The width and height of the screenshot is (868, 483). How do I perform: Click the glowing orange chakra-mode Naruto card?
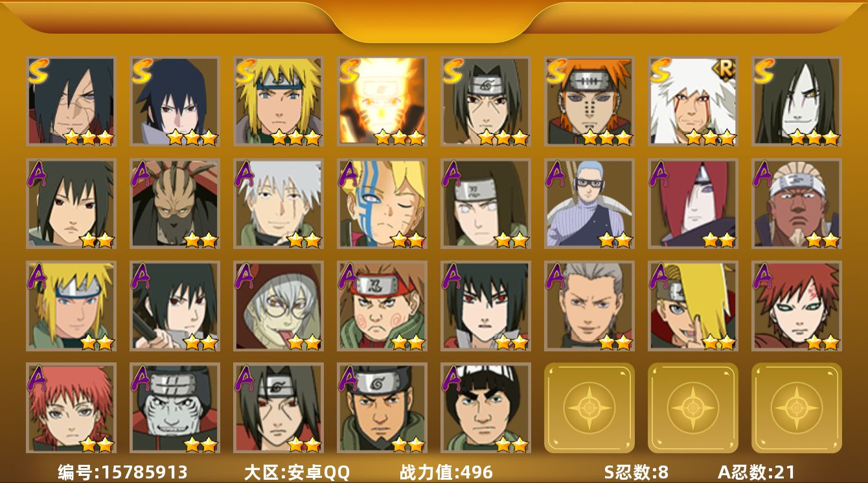click(x=382, y=100)
